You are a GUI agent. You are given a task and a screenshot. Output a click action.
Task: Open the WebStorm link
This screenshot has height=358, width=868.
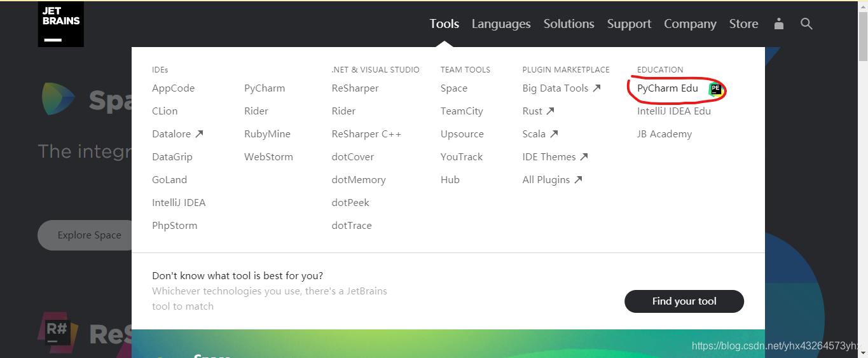pyautogui.click(x=268, y=157)
